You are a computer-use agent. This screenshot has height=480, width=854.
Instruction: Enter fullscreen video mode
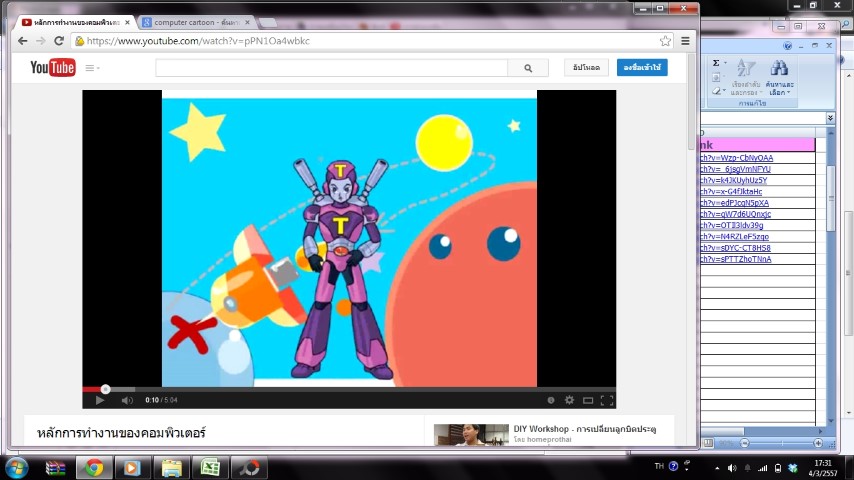607,400
